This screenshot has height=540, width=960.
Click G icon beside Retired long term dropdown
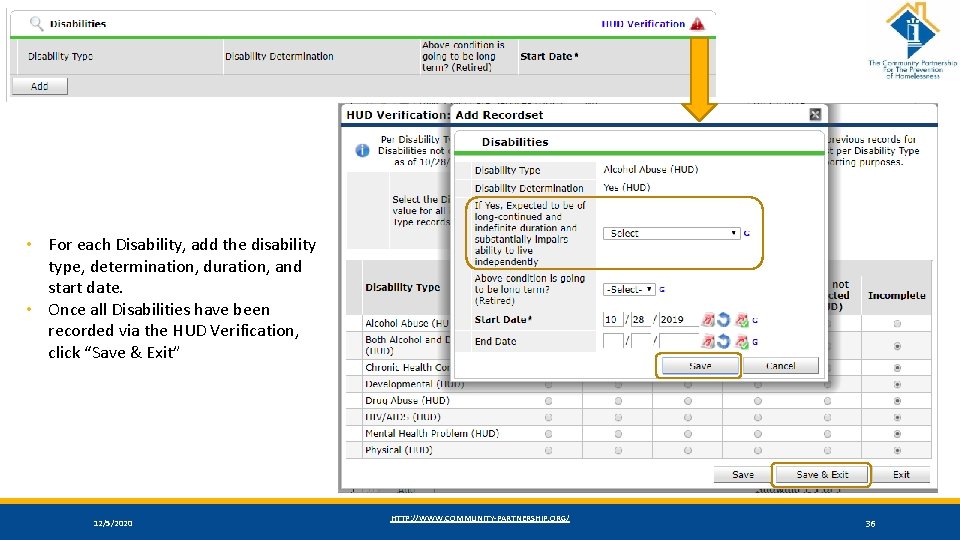pyautogui.click(x=662, y=289)
